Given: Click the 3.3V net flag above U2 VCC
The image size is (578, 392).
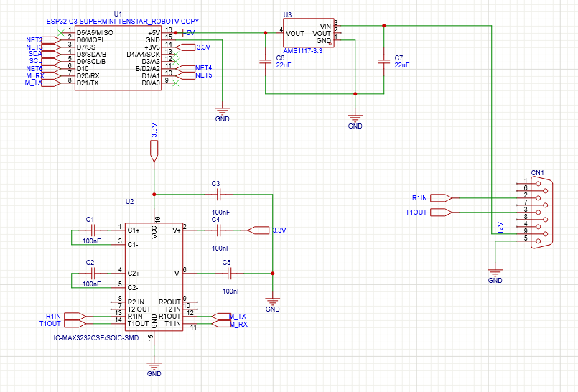Looking at the screenshot, I should [x=154, y=149].
